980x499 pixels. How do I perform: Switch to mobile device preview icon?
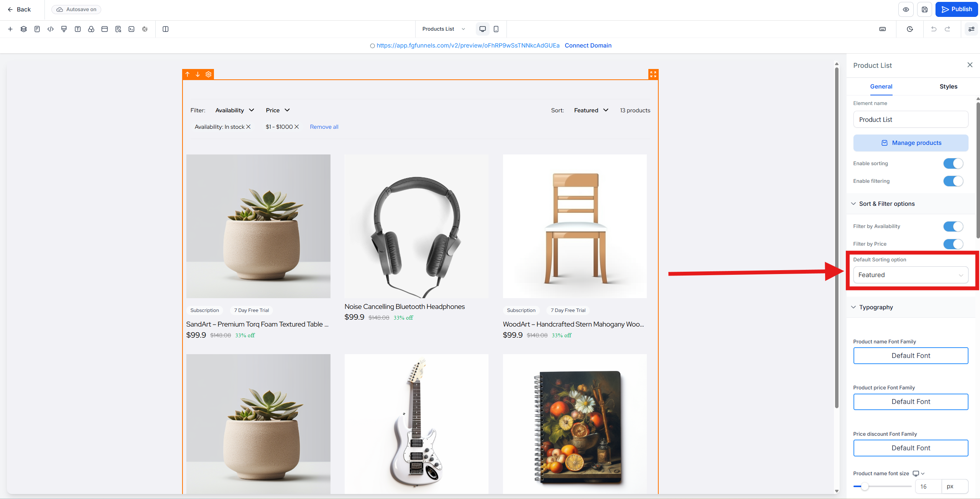point(496,29)
